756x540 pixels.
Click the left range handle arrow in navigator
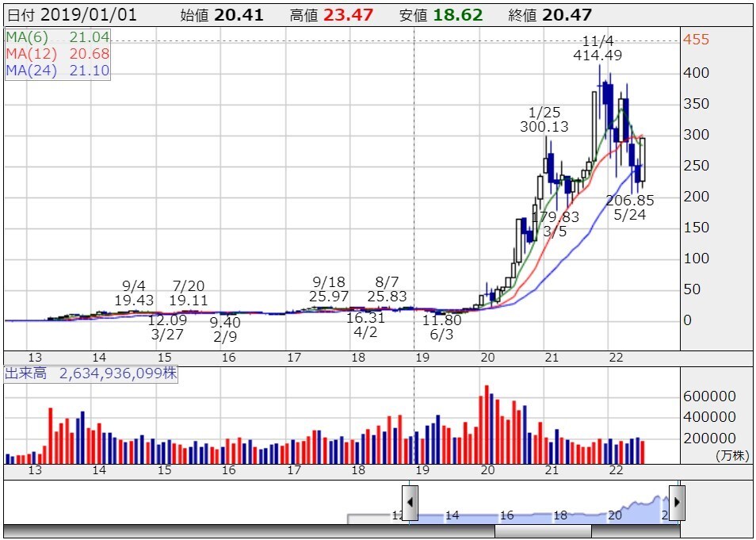(x=410, y=502)
